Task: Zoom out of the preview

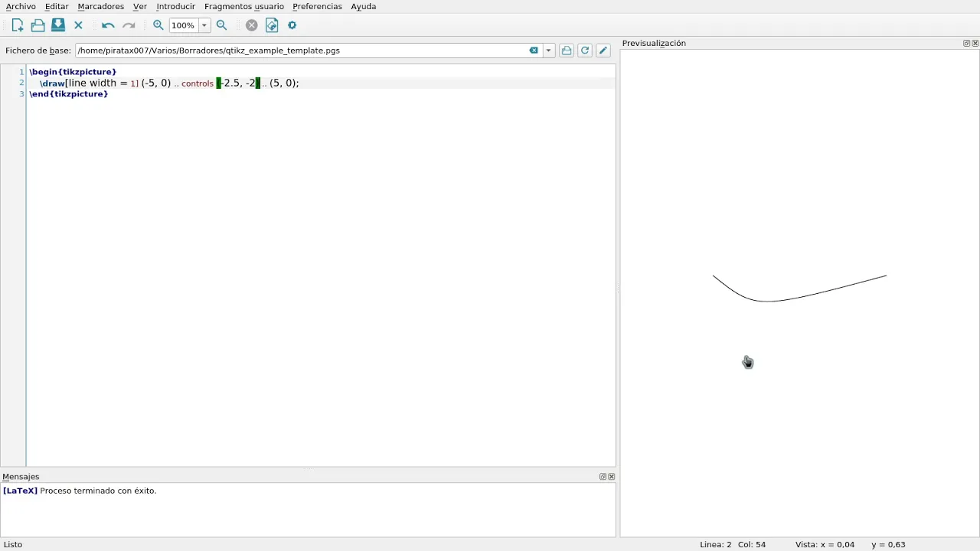Action: coord(222,25)
